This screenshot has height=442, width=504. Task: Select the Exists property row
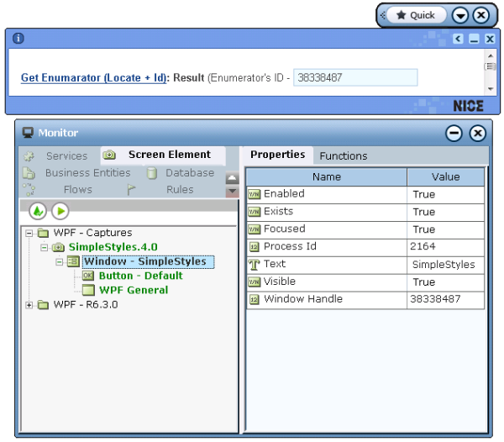click(x=365, y=212)
